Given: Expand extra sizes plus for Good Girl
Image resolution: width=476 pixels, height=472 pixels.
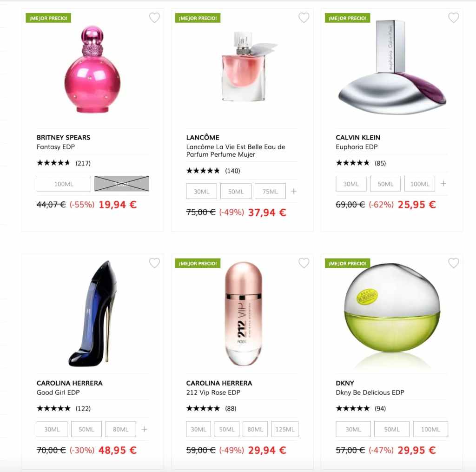Looking at the screenshot, I should [x=144, y=429].
